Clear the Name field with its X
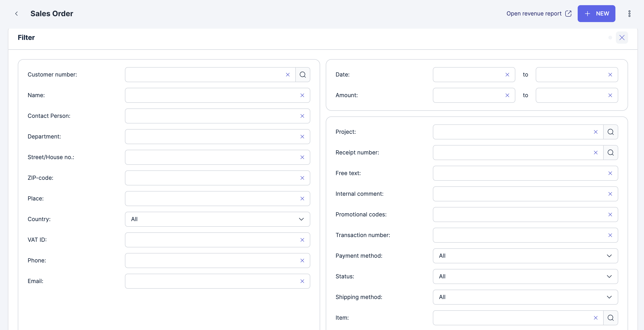The image size is (644, 330). coord(302,95)
